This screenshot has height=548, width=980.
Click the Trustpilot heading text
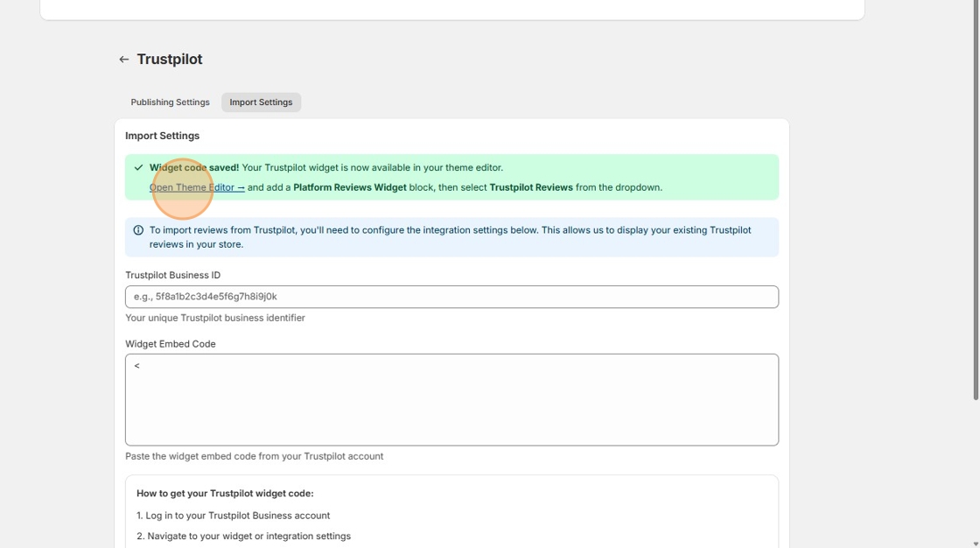pos(169,59)
